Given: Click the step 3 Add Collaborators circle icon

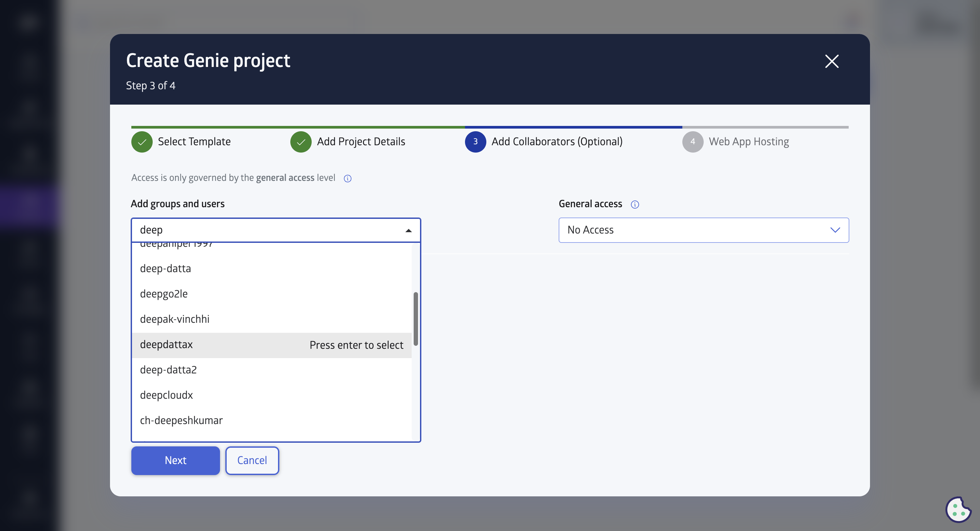Looking at the screenshot, I should tap(476, 141).
